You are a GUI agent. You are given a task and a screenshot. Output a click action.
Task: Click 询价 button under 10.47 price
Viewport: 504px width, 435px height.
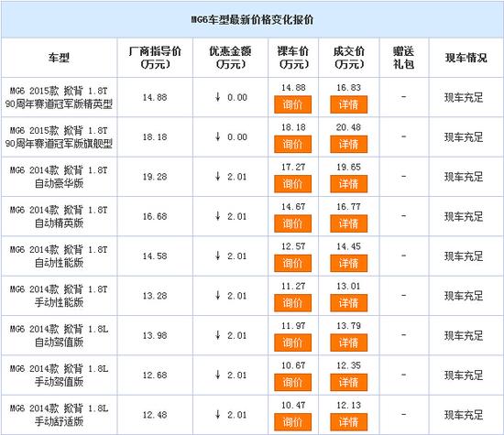pyautogui.click(x=292, y=422)
